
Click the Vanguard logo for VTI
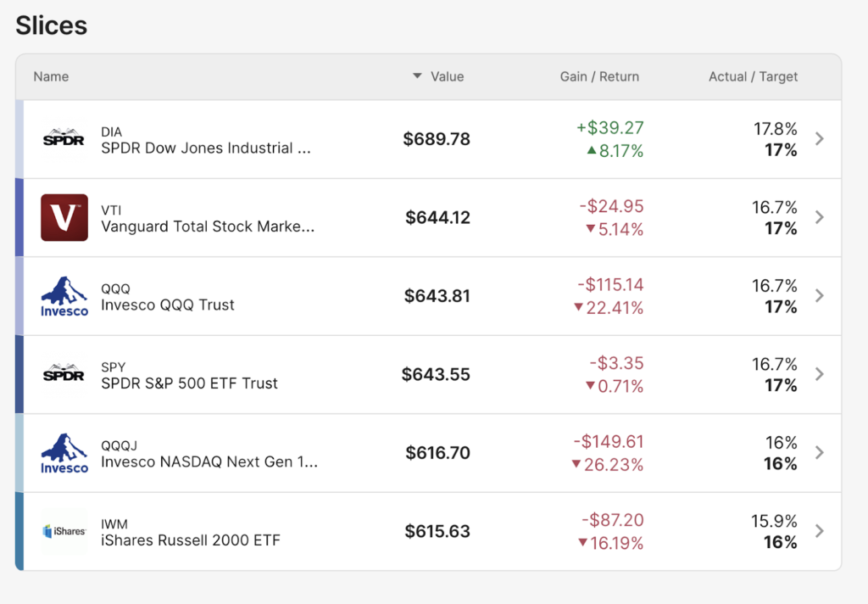click(64, 217)
